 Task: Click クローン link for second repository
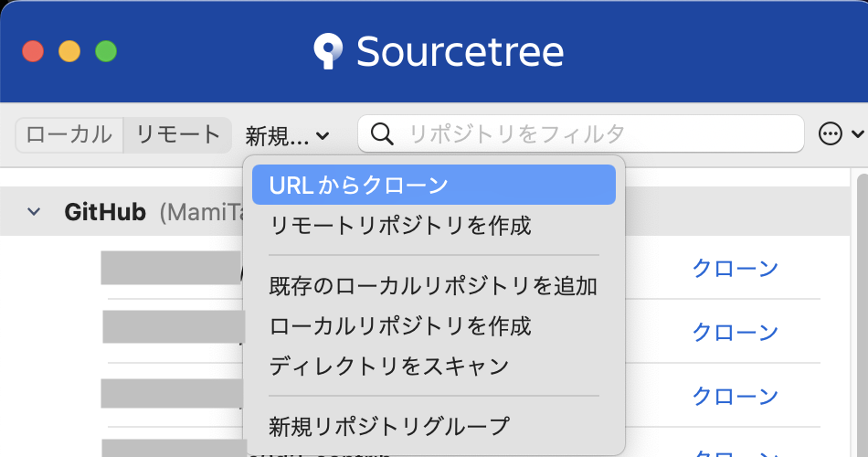(x=735, y=332)
